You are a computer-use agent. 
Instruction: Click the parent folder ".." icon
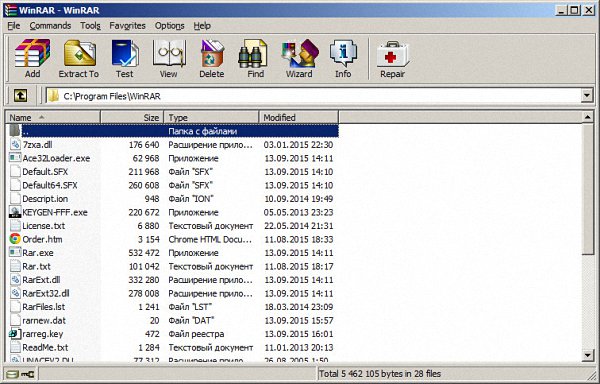(x=15, y=130)
